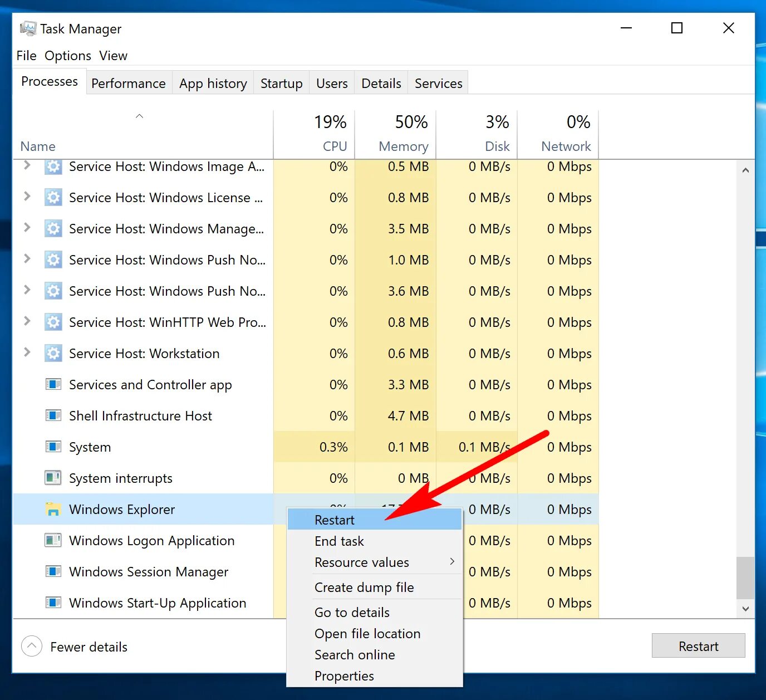Click System's 0.3% CPU value
Image resolution: width=766 pixels, height=700 pixels.
click(x=333, y=447)
